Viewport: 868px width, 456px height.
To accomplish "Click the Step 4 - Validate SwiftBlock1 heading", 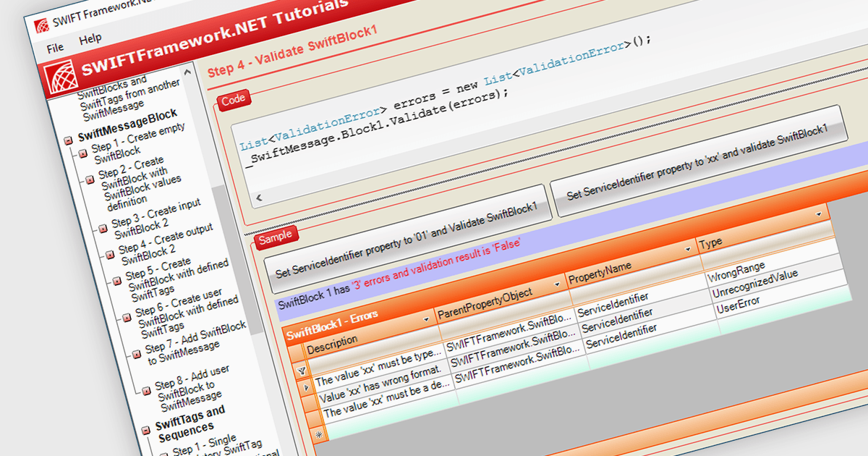I will [293, 53].
